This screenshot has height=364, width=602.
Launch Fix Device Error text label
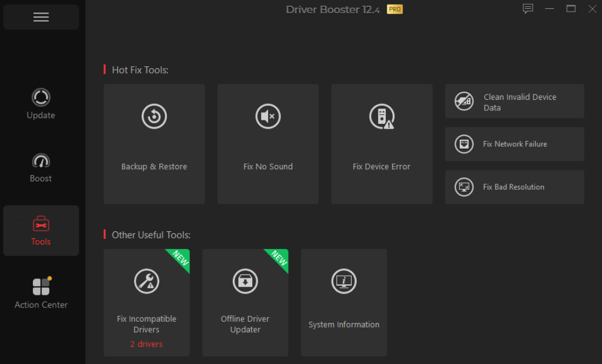click(382, 167)
